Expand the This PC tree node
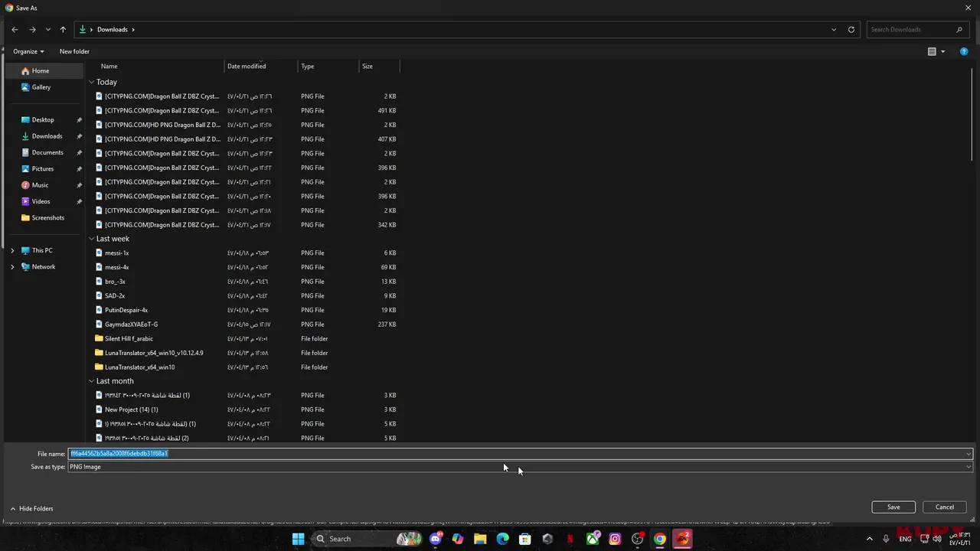The width and height of the screenshot is (980, 551). (x=12, y=250)
